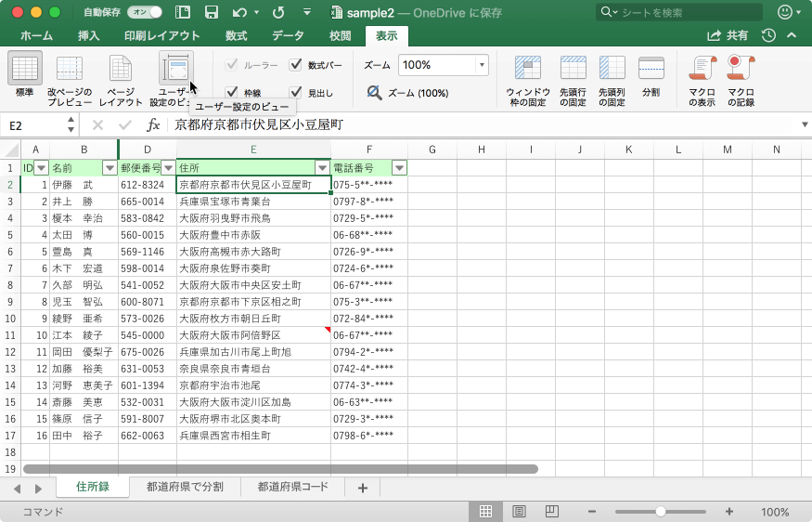Screen dimensions: 812x522
Task: Click Zoom to 100% magnifier icon
Action: pos(374,93)
